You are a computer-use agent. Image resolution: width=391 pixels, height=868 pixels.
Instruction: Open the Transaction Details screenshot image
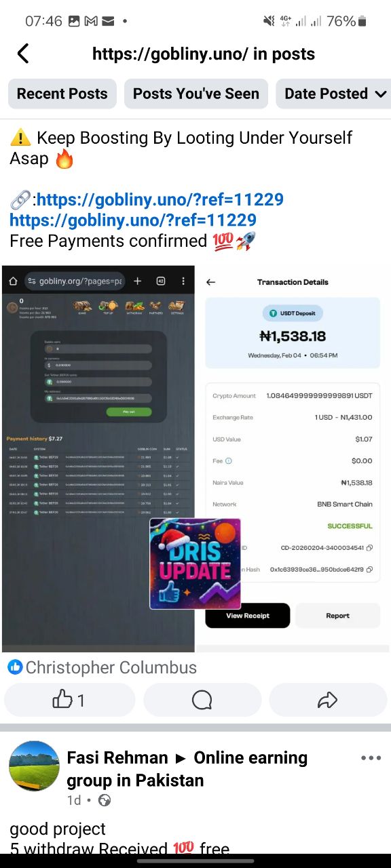pyautogui.click(x=293, y=458)
